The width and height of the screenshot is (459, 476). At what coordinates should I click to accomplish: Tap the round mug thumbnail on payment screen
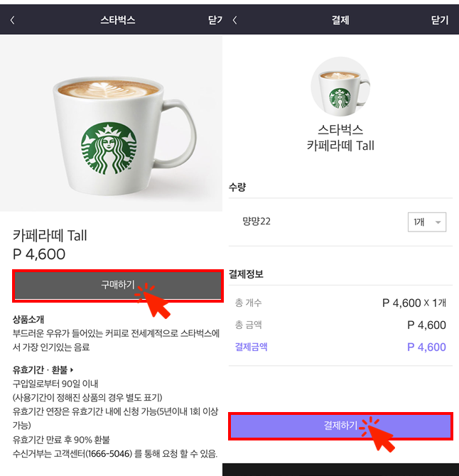[340, 86]
